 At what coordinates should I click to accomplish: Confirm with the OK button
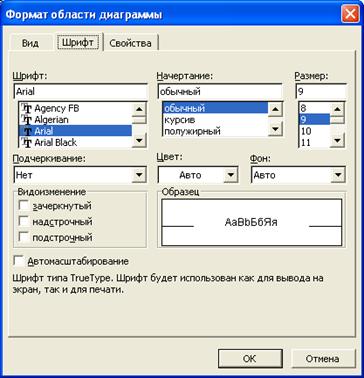tap(250, 359)
